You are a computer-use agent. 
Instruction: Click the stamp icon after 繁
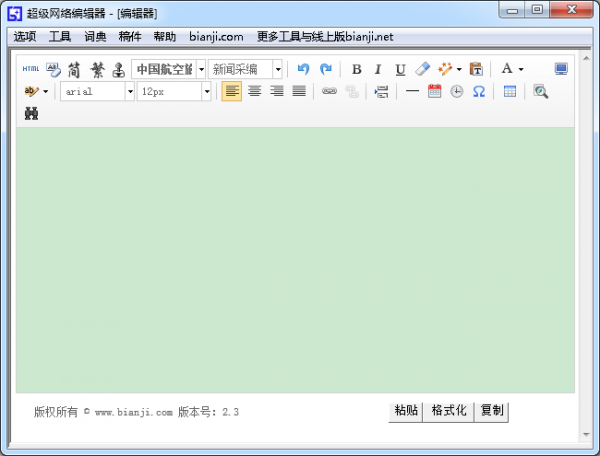coord(119,70)
